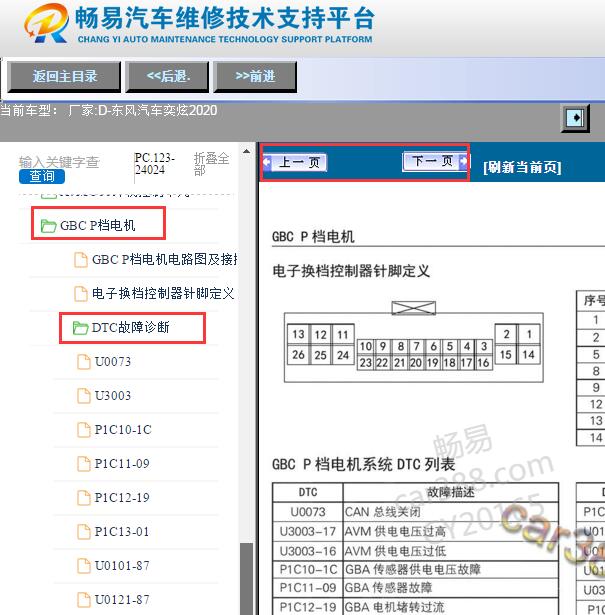
Task: Click the panel toggle arrow icon
Action: 575,118
